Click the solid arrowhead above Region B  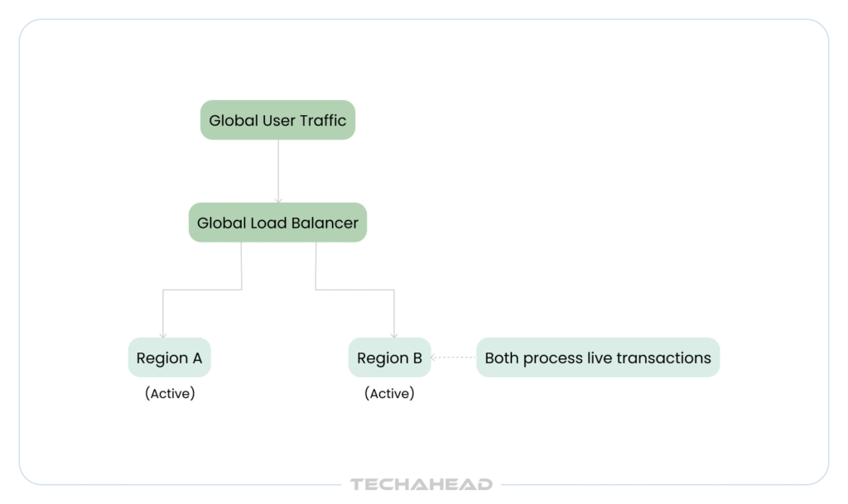click(394, 336)
